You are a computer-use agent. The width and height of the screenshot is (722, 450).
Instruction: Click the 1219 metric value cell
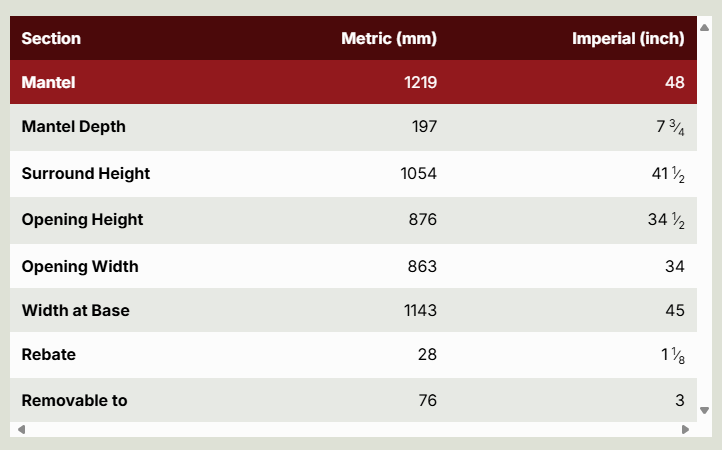click(x=420, y=82)
